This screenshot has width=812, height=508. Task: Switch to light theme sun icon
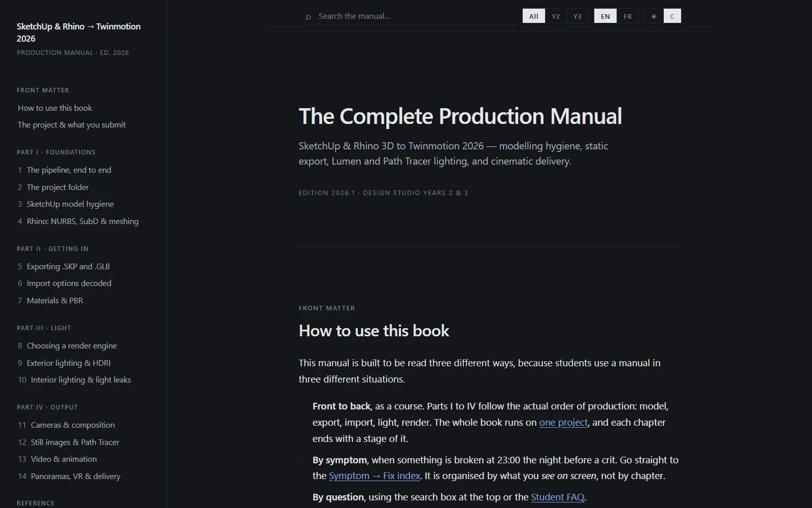[654, 16]
